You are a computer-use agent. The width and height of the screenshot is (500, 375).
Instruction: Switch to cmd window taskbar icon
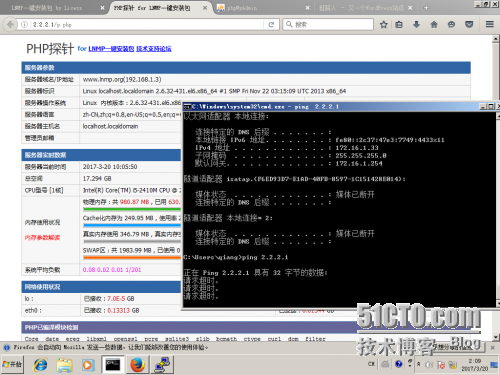tap(113, 365)
